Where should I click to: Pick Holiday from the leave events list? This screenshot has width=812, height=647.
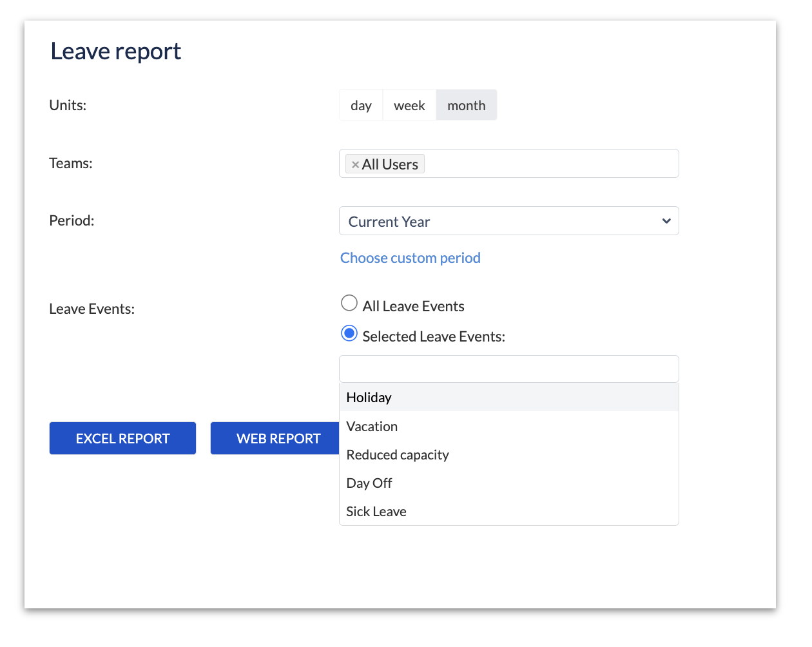coord(369,398)
